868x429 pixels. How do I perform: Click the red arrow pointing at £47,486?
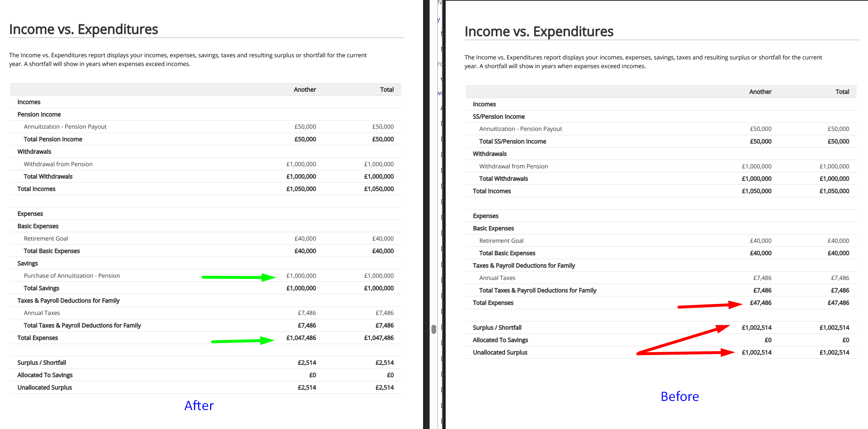pos(709,305)
